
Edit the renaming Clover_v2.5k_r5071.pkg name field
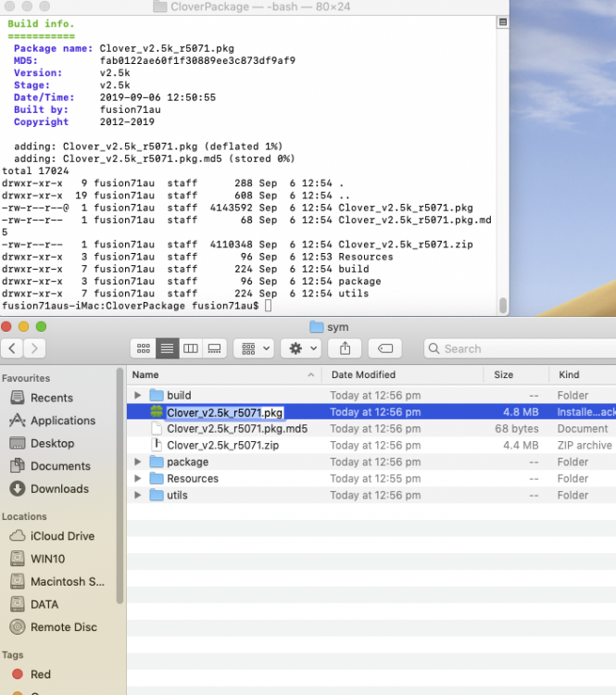click(x=225, y=412)
